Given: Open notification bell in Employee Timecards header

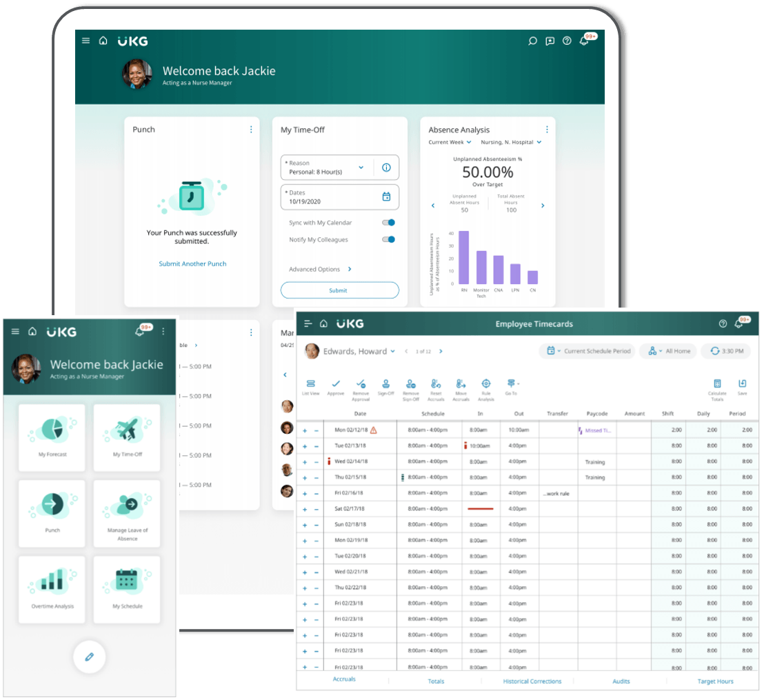Looking at the screenshot, I should [738, 323].
